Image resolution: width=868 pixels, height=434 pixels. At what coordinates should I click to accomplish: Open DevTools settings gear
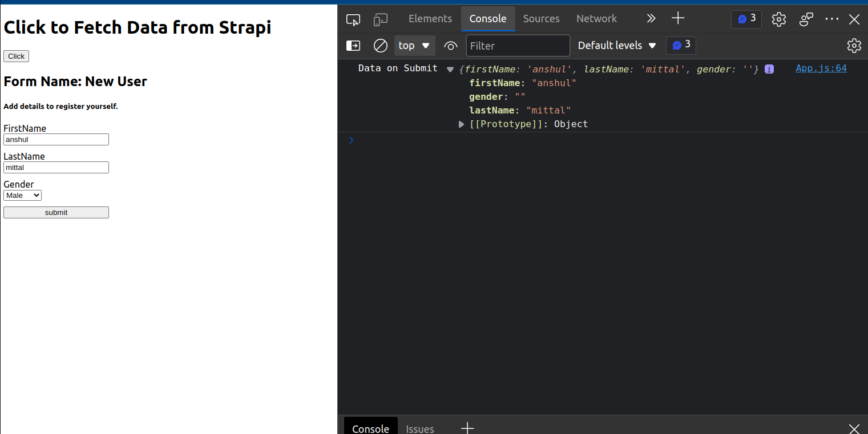pos(778,19)
